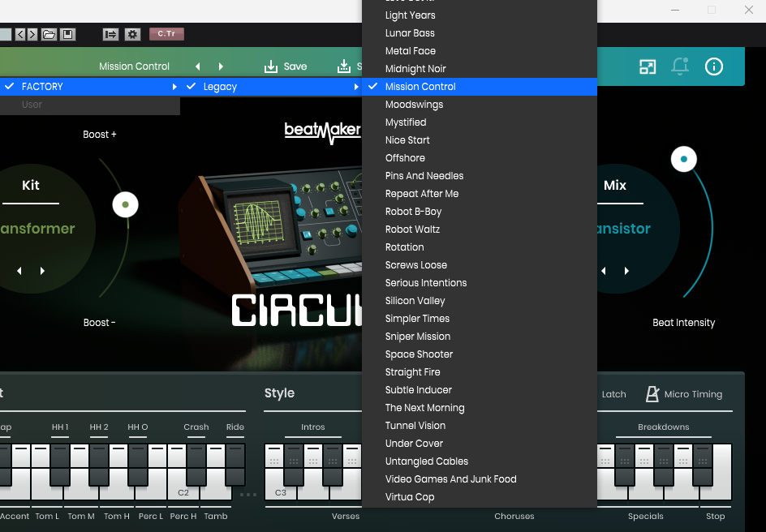The height and width of the screenshot is (532, 766).
Task: Expand the Legacy submenu
Action: 271,87
